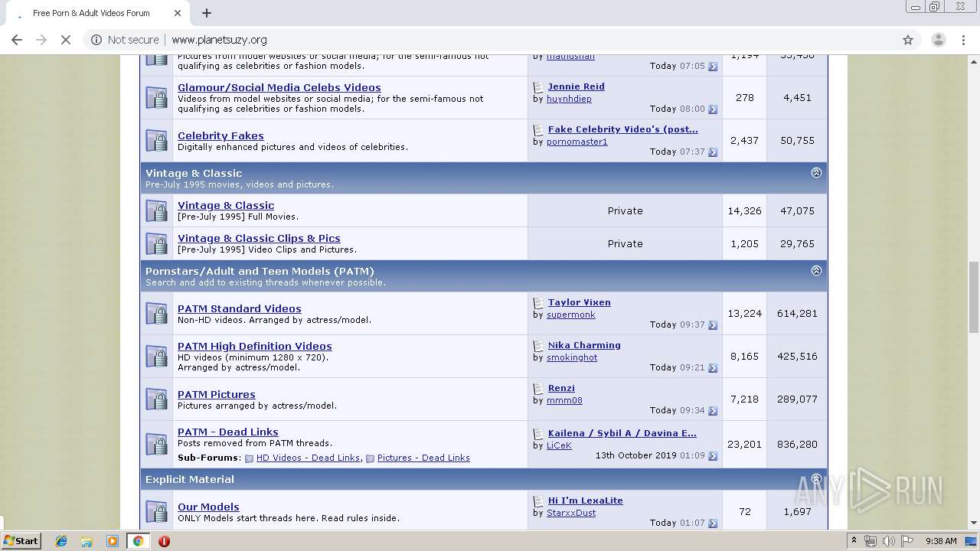The height and width of the screenshot is (551, 980).
Task: View profile of user mmm08
Action: (x=564, y=400)
